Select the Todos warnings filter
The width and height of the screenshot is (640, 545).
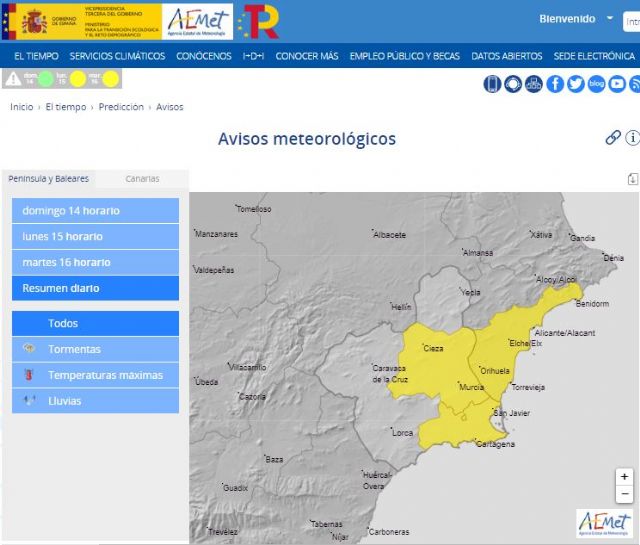pos(96,323)
